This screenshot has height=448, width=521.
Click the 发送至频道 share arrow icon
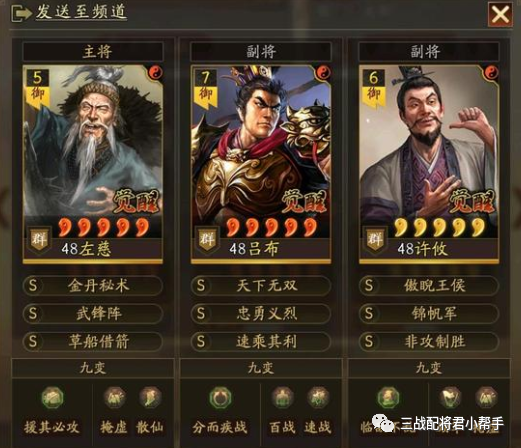point(21,14)
